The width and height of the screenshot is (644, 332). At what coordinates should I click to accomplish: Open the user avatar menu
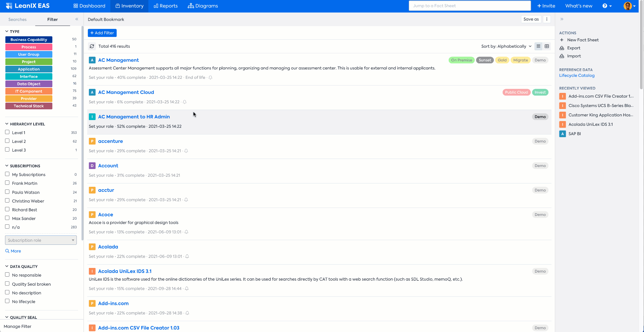pos(629,6)
